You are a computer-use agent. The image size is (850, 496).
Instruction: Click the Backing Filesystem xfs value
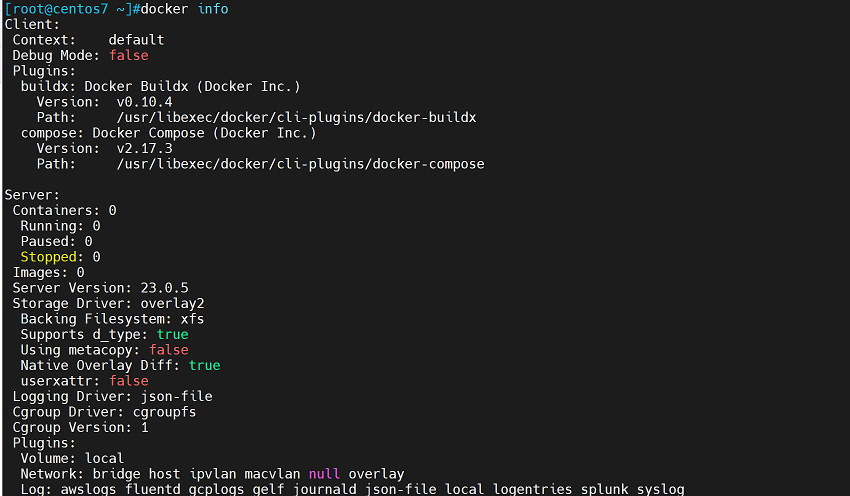click(x=192, y=319)
